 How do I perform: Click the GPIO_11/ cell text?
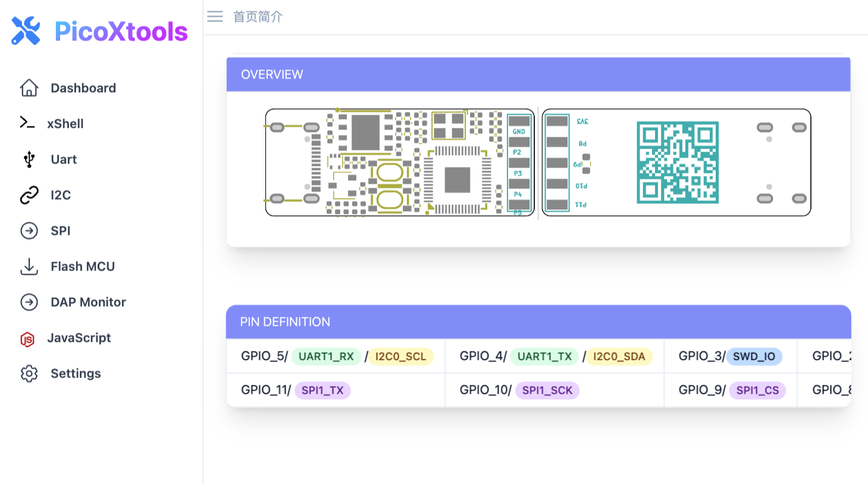click(x=266, y=390)
